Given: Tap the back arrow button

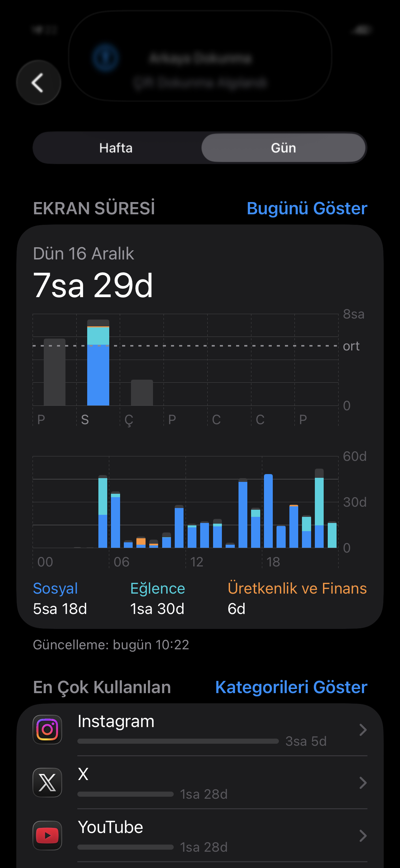Looking at the screenshot, I should (x=38, y=83).
